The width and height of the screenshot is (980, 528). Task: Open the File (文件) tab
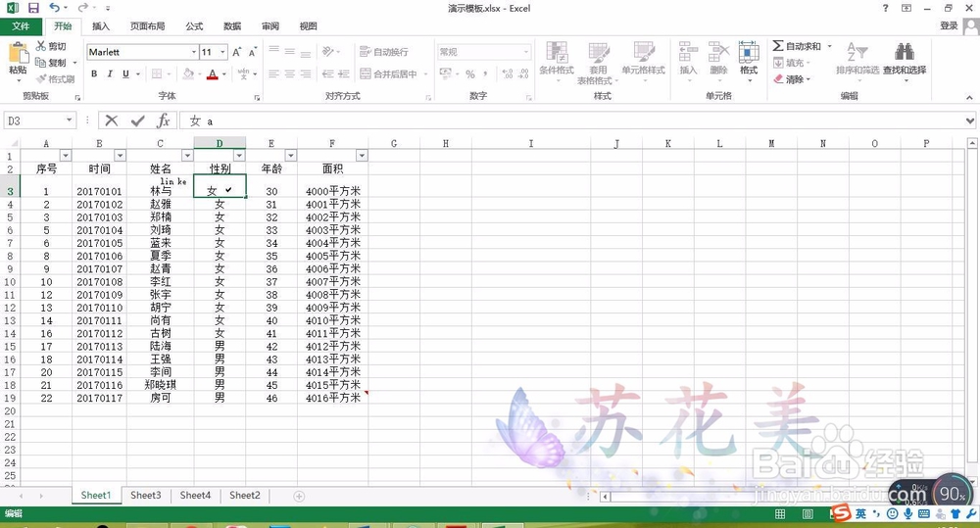[x=21, y=26]
